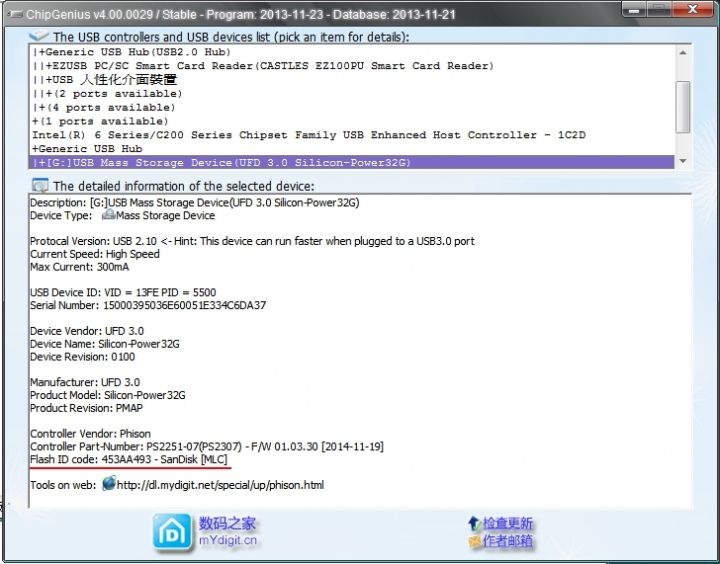This screenshot has height=564, width=720.
Task: Open the 数码之家 website link
Action: [227, 523]
